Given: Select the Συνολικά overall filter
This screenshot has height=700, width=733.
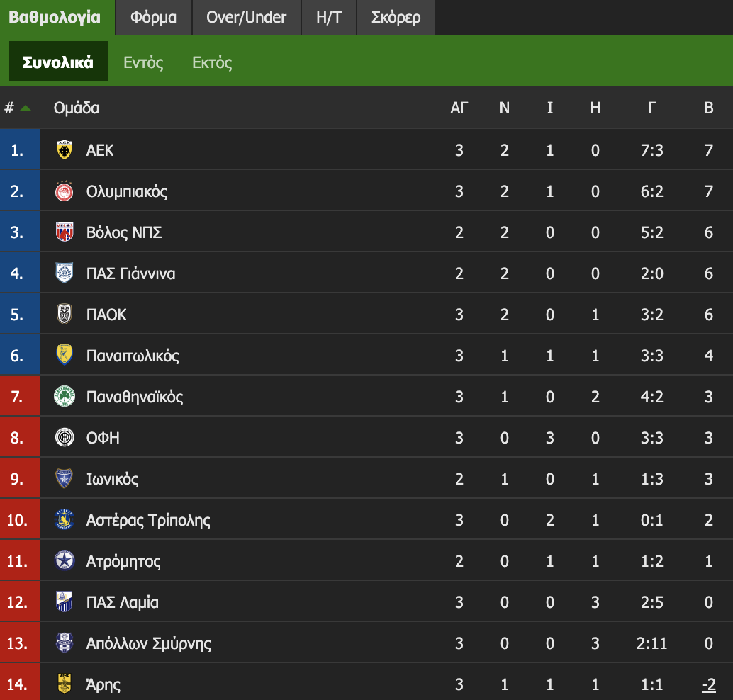Looking at the screenshot, I should tap(58, 62).
